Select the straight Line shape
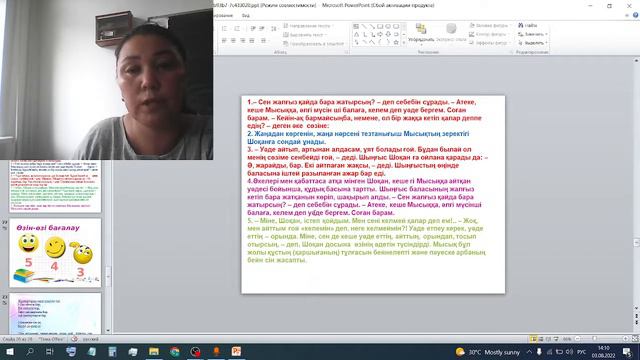This screenshot has height=360, width=640. [x=364, y=27]
